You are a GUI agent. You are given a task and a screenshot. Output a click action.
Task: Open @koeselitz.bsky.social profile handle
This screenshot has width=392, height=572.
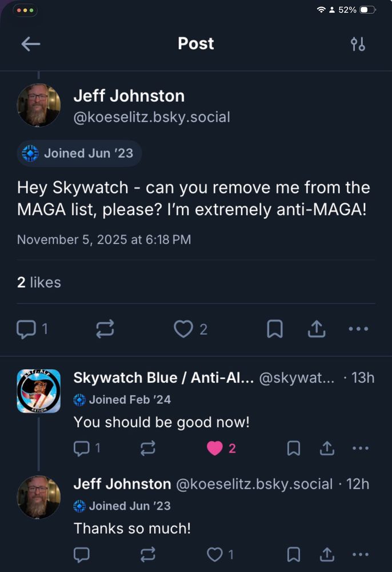[151, 117]
